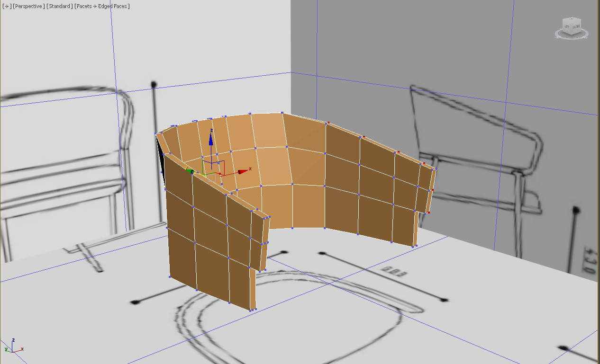
Task: Open the Standard visual style menu
Action: [60, 6]
